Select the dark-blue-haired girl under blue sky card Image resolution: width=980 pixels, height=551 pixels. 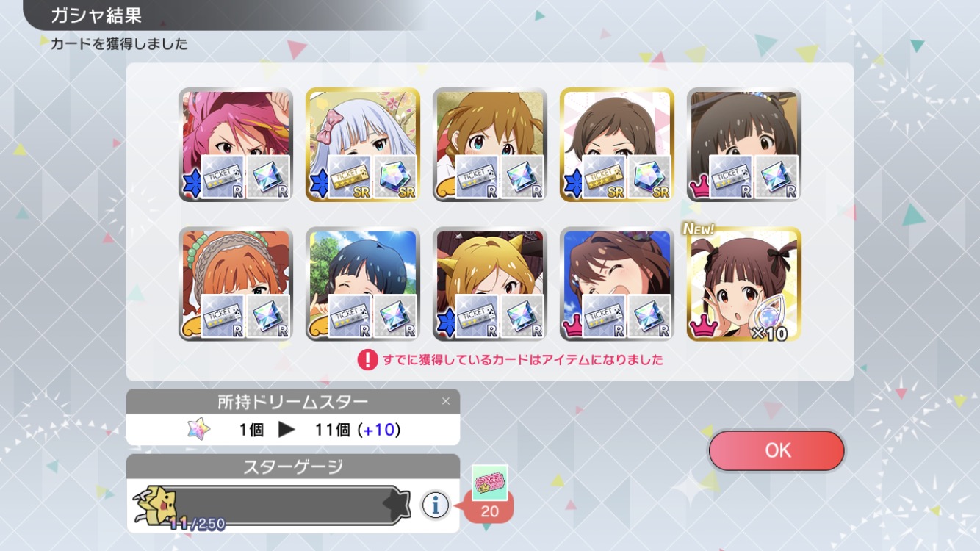point(363,284)
